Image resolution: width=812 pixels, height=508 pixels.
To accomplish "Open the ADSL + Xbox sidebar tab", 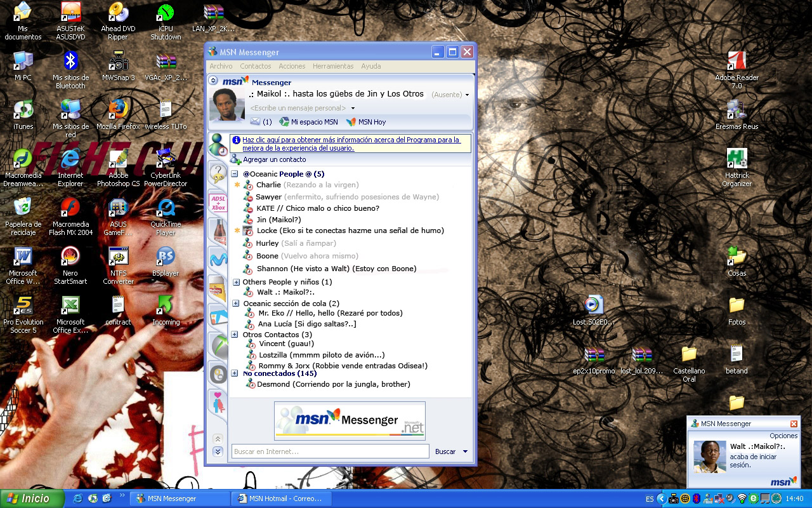I will click(x=218, y=203).
